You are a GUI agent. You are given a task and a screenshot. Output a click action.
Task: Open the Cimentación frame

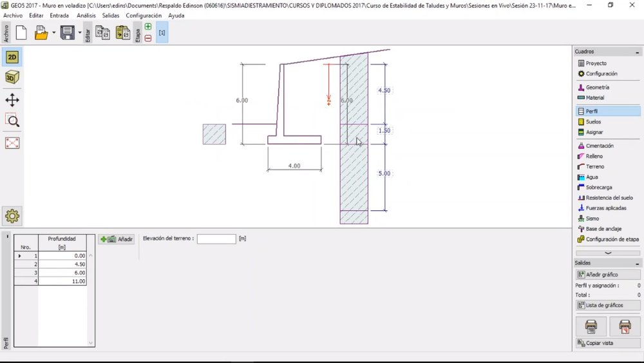(x=607, y=146)
